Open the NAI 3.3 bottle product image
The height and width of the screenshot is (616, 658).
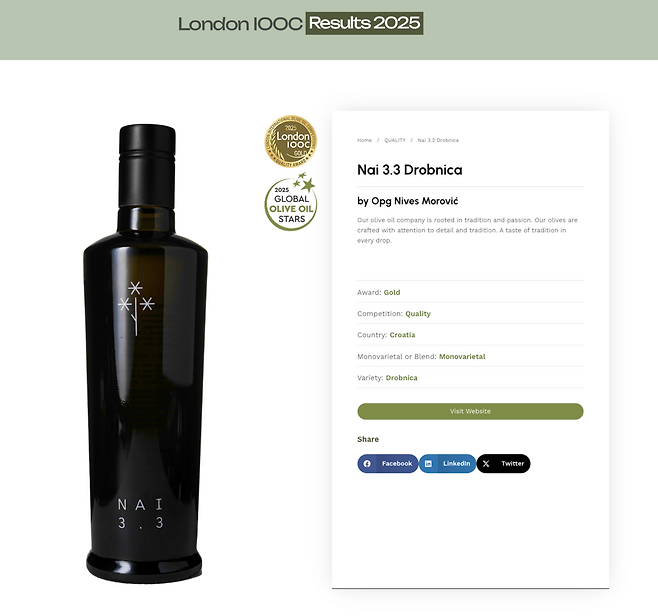click(x=146, y=353)
